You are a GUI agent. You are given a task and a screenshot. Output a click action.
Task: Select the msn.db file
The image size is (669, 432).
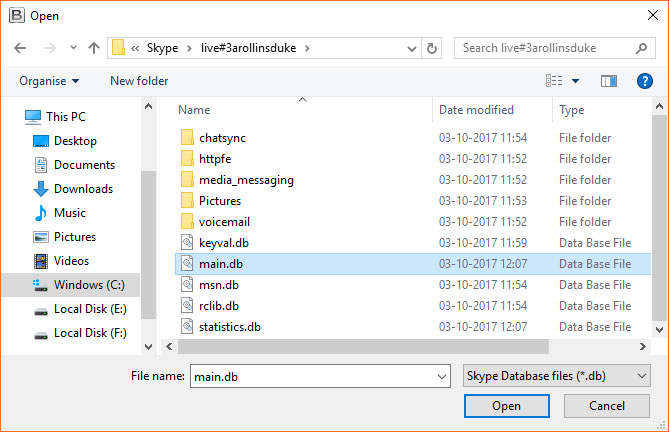tap(218, 285)
